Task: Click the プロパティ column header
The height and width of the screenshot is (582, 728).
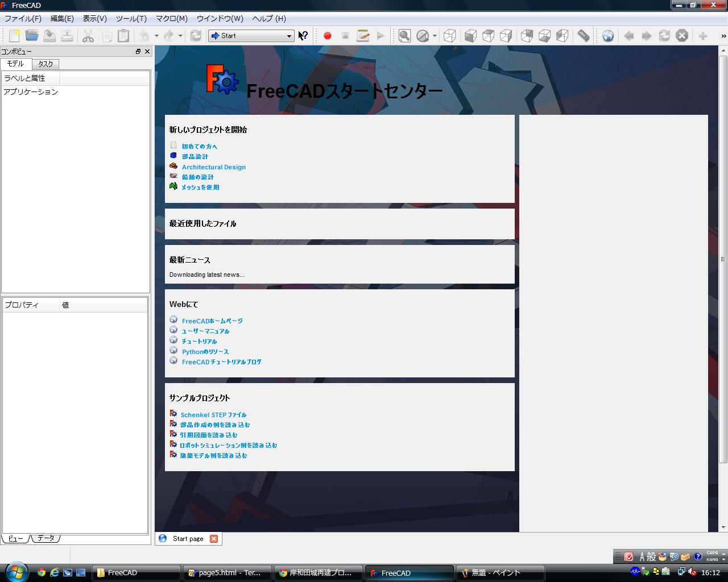Action: 31,305
